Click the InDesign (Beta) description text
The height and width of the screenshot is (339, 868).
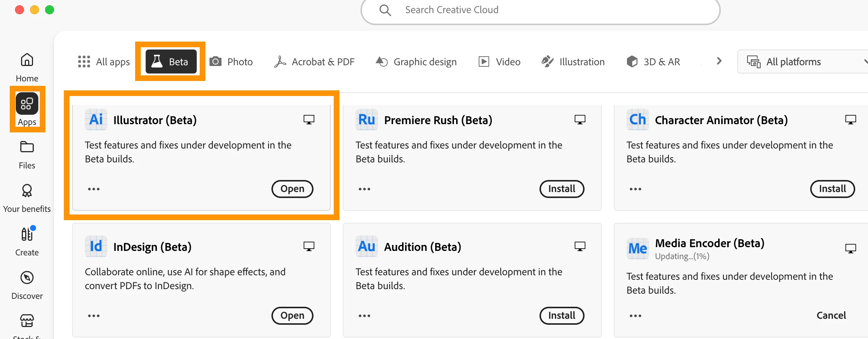[185, 279]
